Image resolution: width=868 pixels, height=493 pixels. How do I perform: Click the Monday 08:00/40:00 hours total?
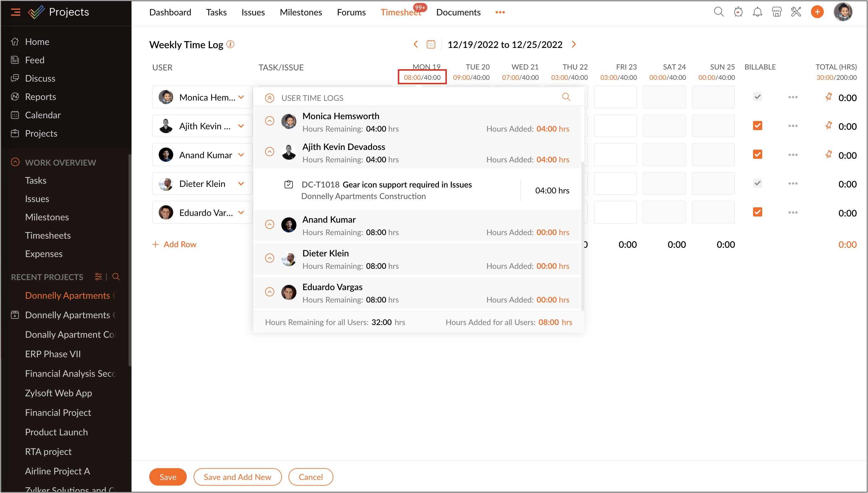coord(422,77)
